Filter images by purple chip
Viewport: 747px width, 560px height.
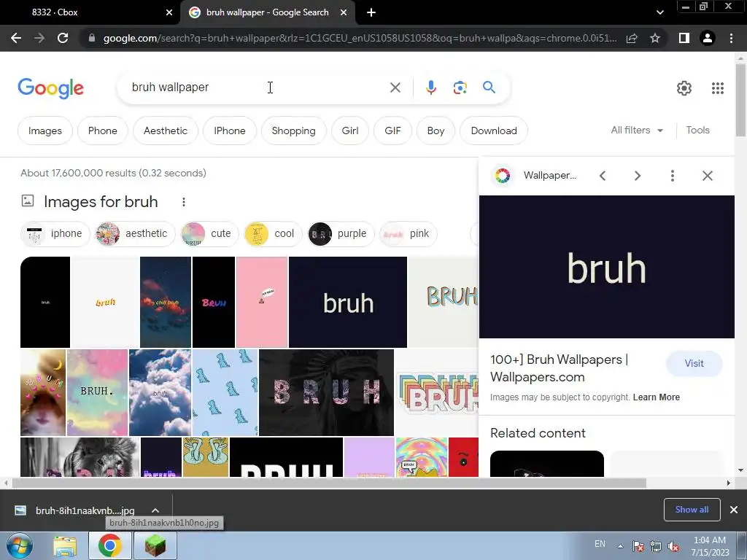click(341, 234)
